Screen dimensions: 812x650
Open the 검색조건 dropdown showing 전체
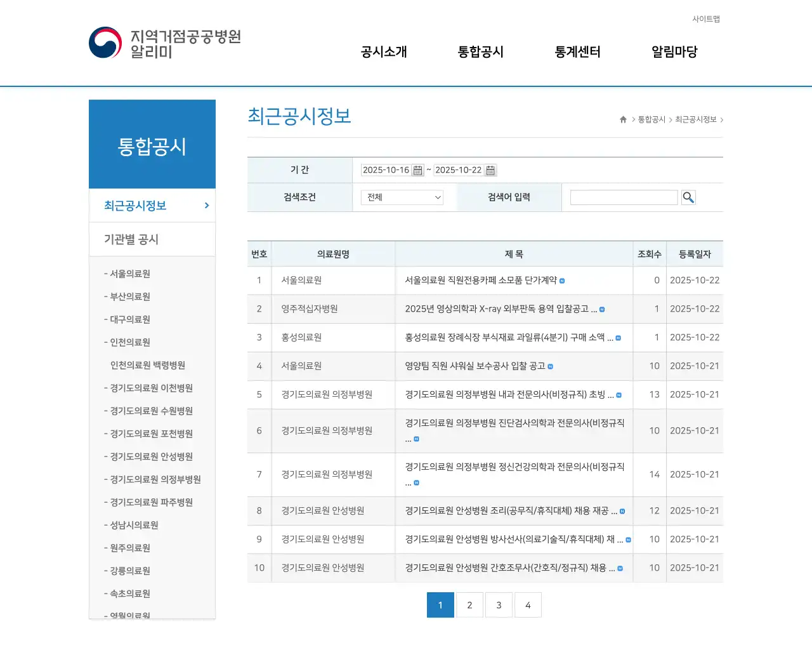tap(401, 197)
